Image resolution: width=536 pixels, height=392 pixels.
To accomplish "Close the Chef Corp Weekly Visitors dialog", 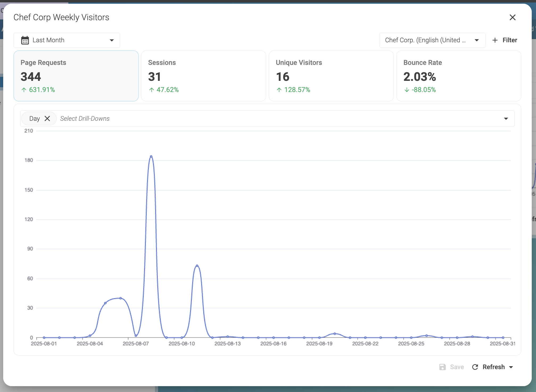I will point(512,18).
